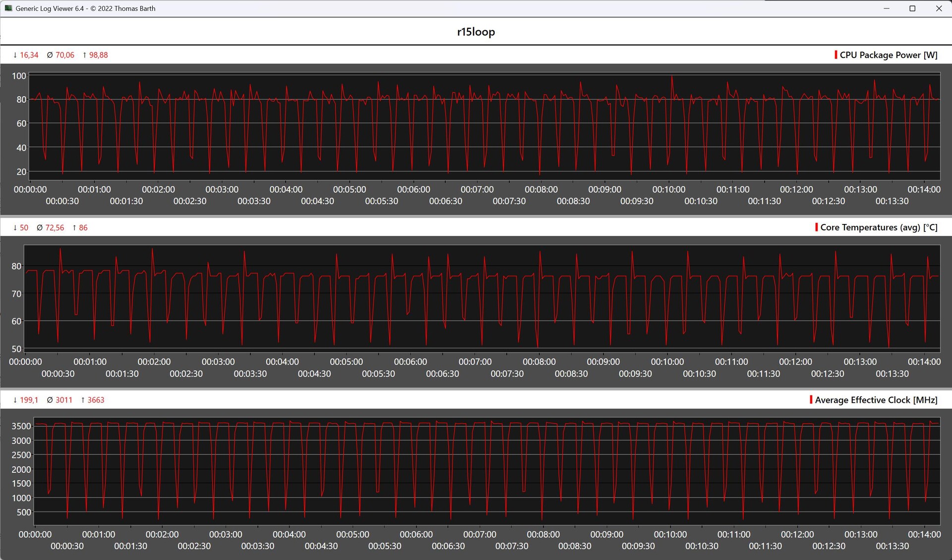Viewport: 952px width, 560px height.
Task: Click the average power value 70,06
Action: click(x=64, y=55)
